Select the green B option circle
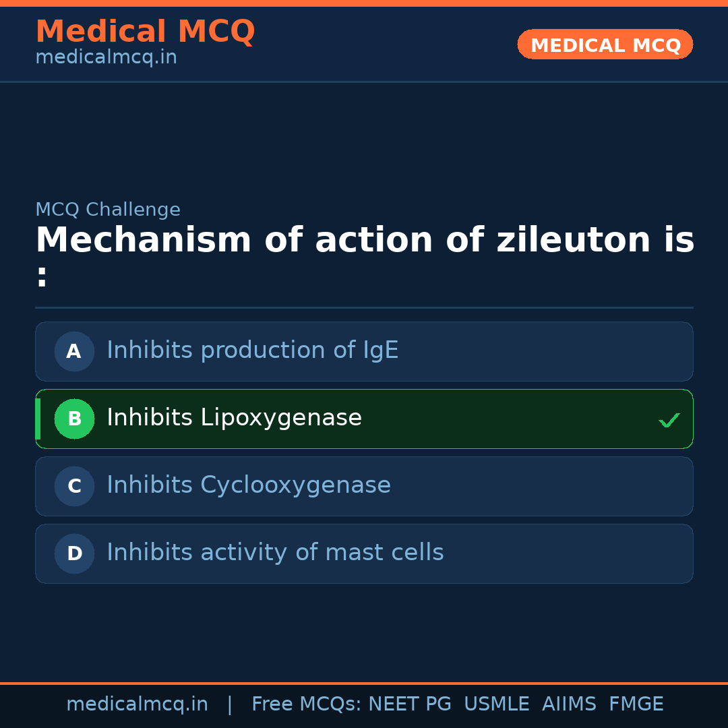The height and width of the screenshot is (728, 728). pyautogui.click(x=74, y=419)
